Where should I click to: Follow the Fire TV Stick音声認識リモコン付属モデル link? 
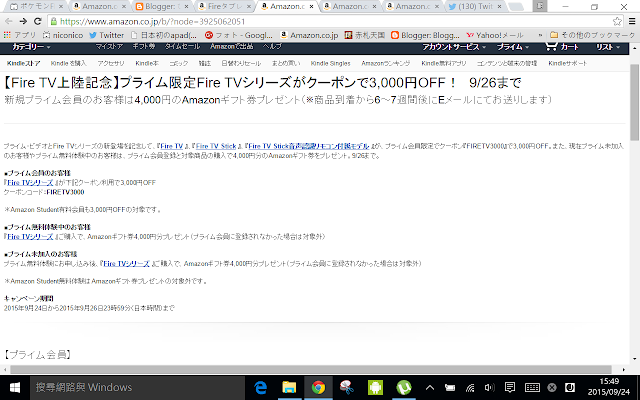tap(309, 146)
